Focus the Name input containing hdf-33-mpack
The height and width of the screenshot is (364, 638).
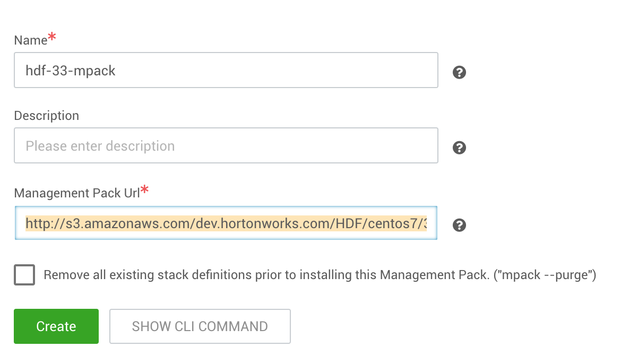[x=226, y=70]
